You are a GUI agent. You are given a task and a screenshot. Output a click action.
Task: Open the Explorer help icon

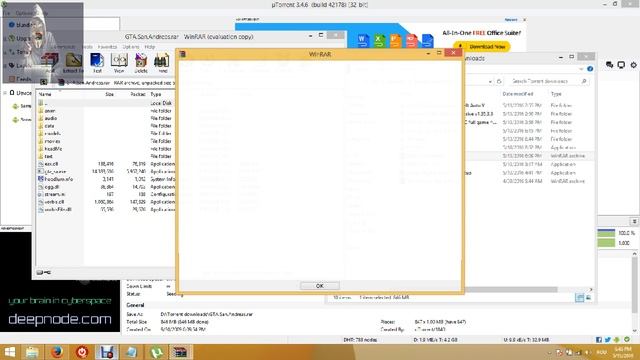point(590,69)
